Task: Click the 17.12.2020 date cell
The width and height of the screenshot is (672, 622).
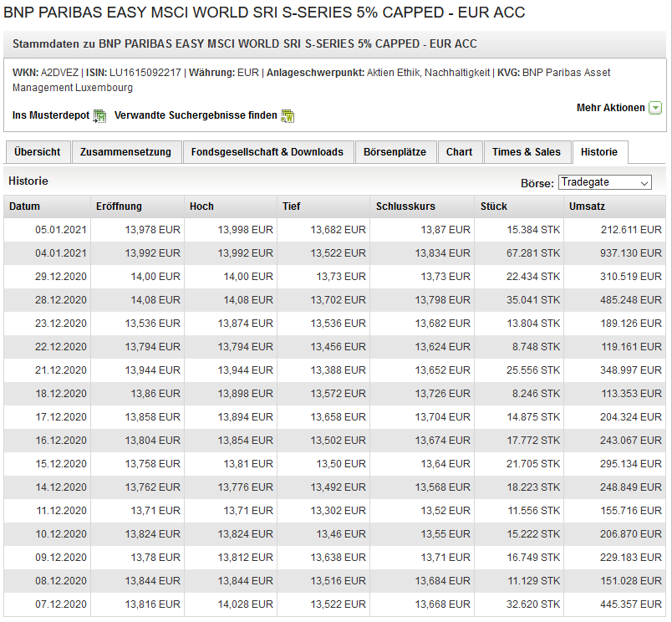Action: point(61,417)
